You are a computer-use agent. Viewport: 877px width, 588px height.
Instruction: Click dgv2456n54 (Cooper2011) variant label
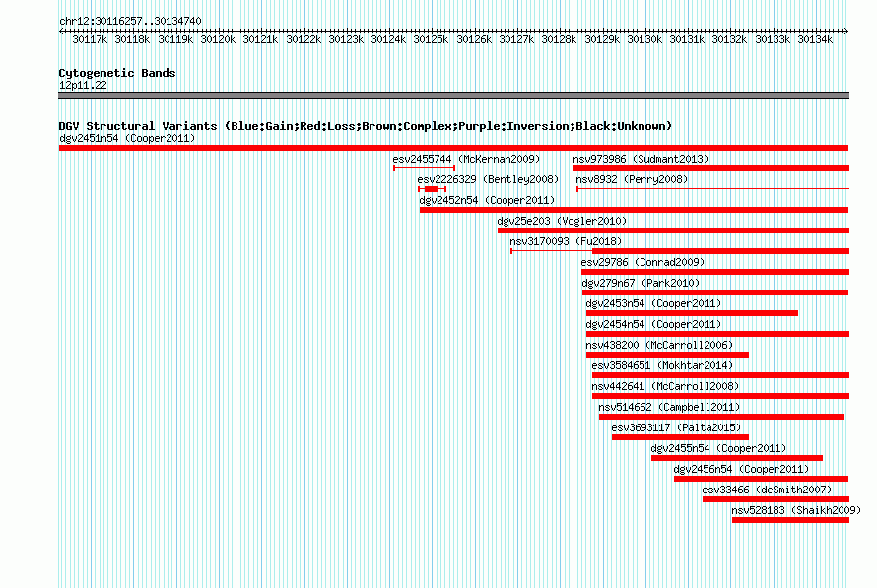[x=741, y=469]
